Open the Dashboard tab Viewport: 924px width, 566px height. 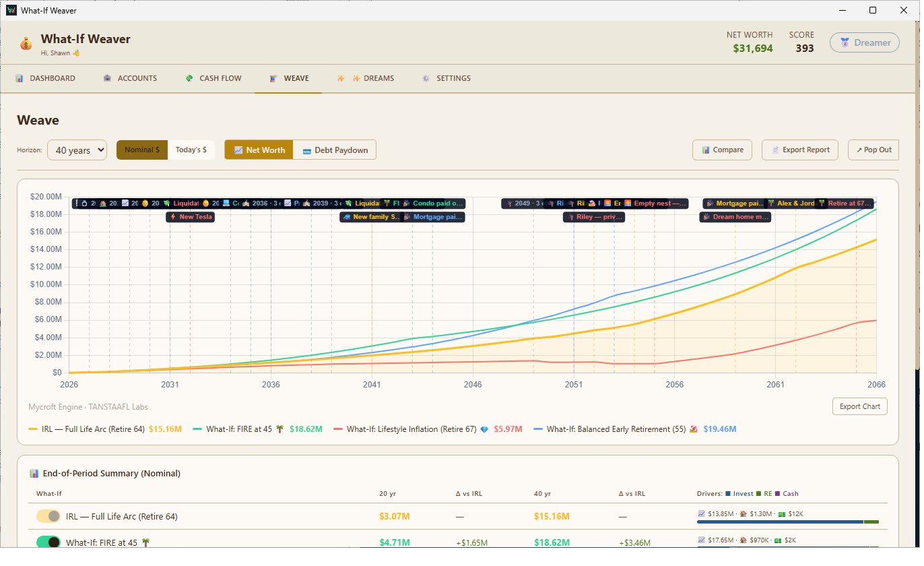[x=45, y=78]
